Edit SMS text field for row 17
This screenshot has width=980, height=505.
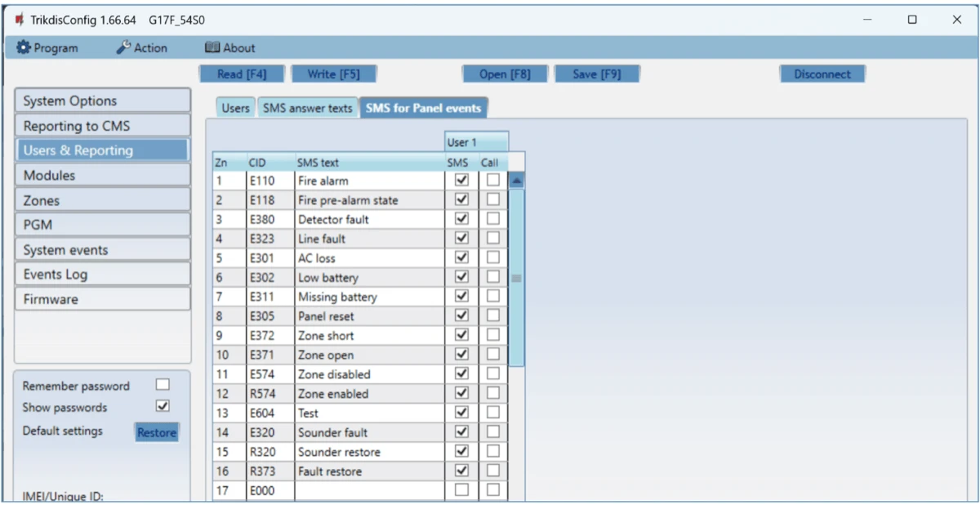369,490
